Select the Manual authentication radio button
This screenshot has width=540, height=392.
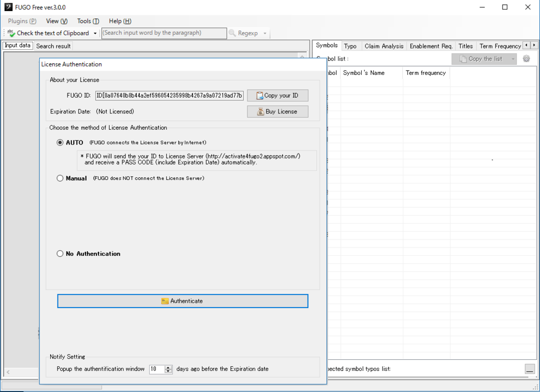pyautogui.click(x=60, y=178)
